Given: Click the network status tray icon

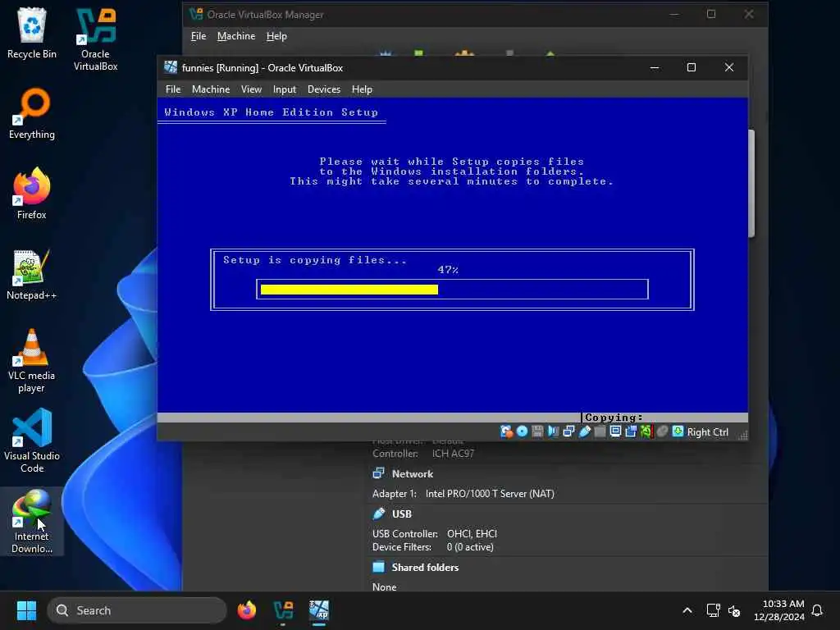Looking at the screenshot, I should 713,610.
